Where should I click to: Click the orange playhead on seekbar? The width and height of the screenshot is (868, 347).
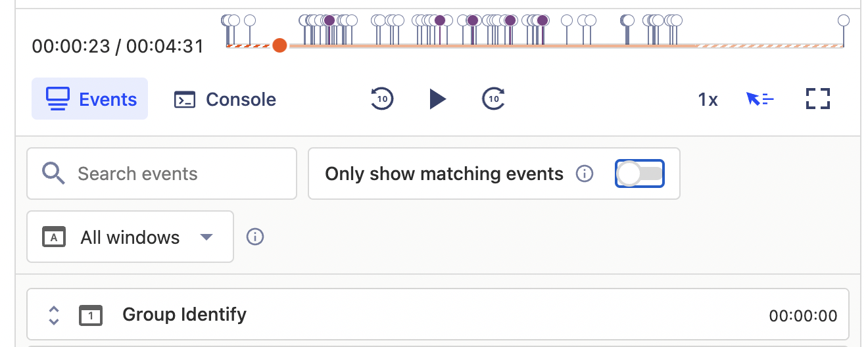[279, 45]
